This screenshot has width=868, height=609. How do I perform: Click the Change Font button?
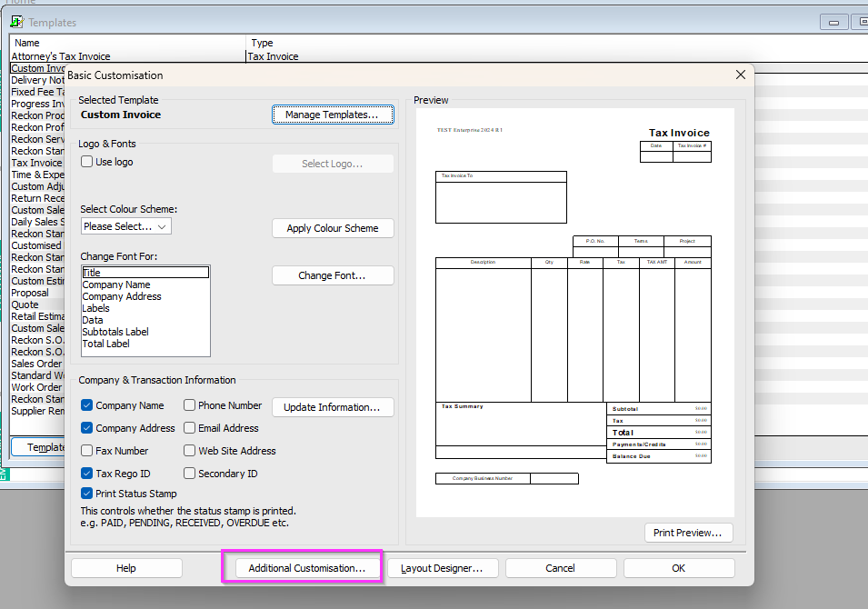pos(333,275)
